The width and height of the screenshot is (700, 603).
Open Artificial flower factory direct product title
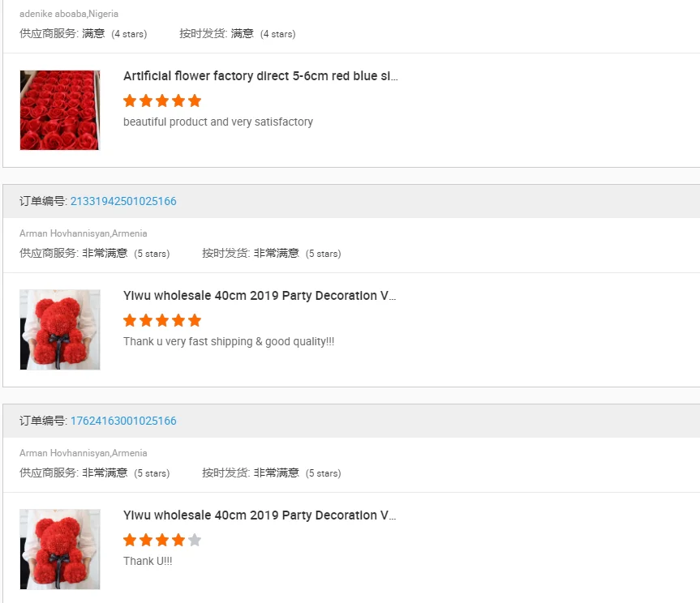(260, 76)
